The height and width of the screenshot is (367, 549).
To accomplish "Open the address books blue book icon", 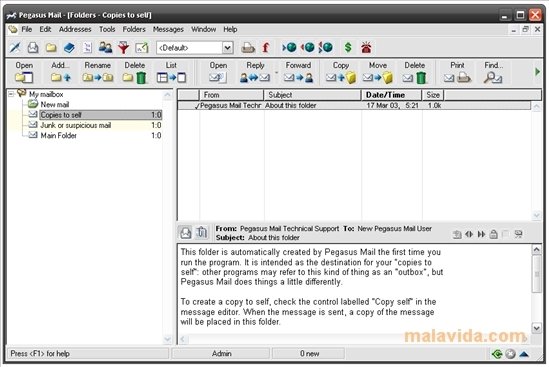I will tap(69, 47).
